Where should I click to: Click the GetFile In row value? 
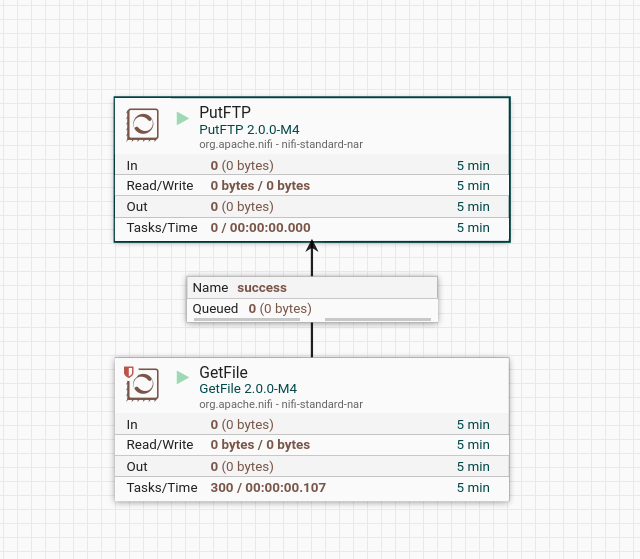[242, 425]
